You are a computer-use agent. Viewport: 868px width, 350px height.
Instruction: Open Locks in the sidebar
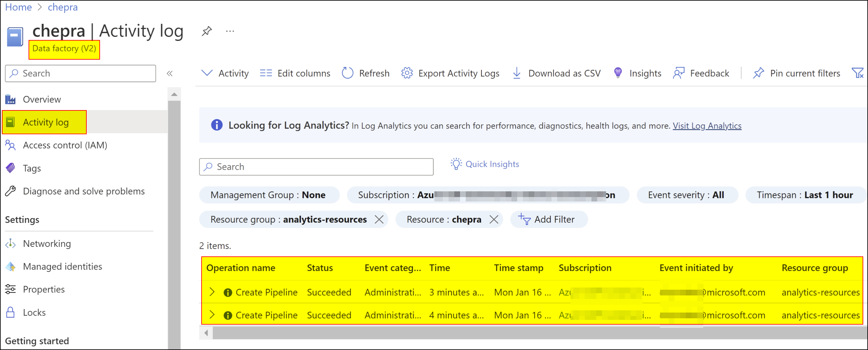(25, 312)
